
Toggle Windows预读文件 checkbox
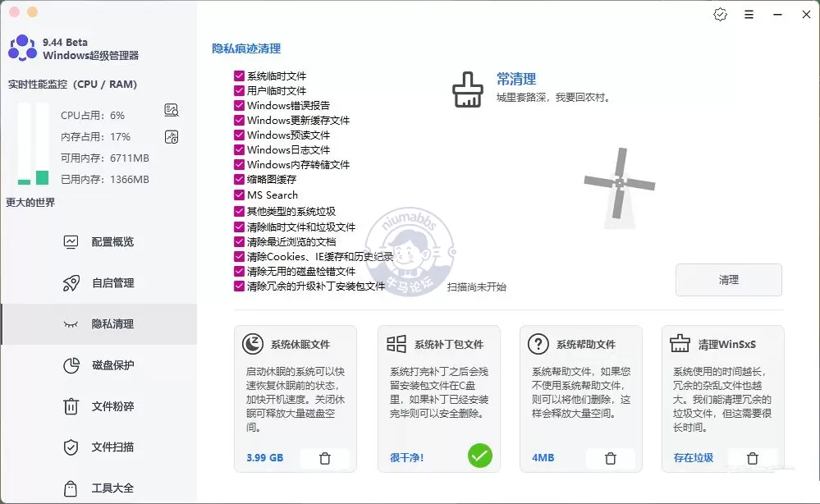coord(239,135)
